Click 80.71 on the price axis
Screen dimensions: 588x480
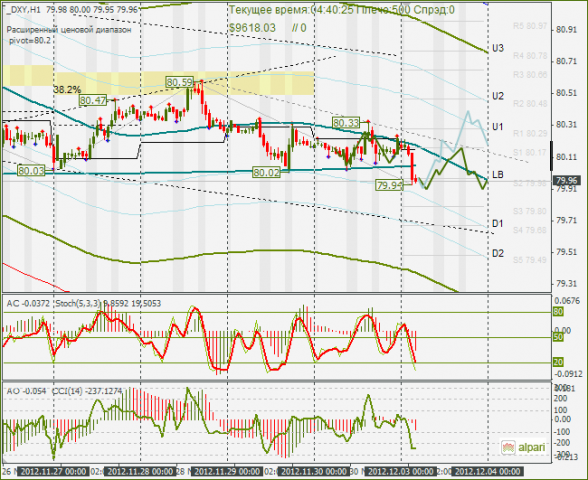(567, 61)
